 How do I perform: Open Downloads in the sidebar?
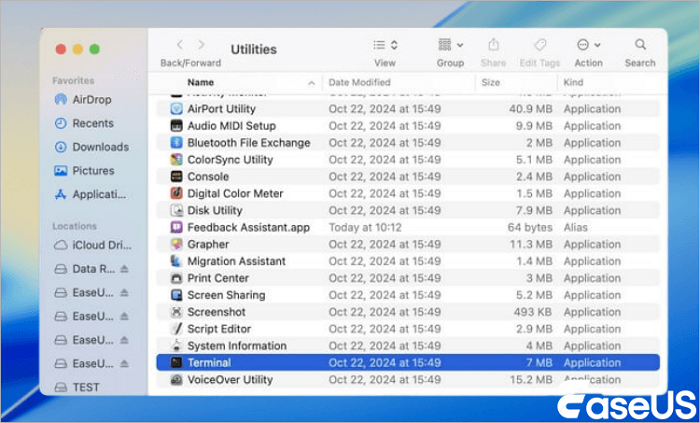tap(92, 147)
